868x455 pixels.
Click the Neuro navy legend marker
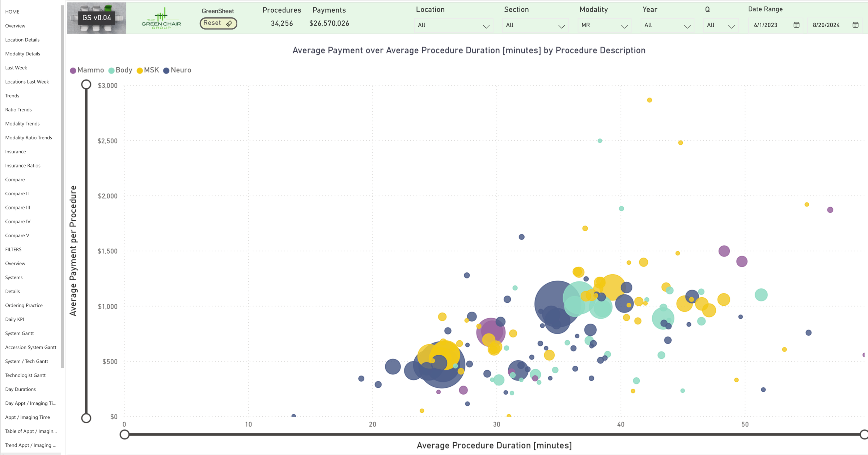click(166, 71)
